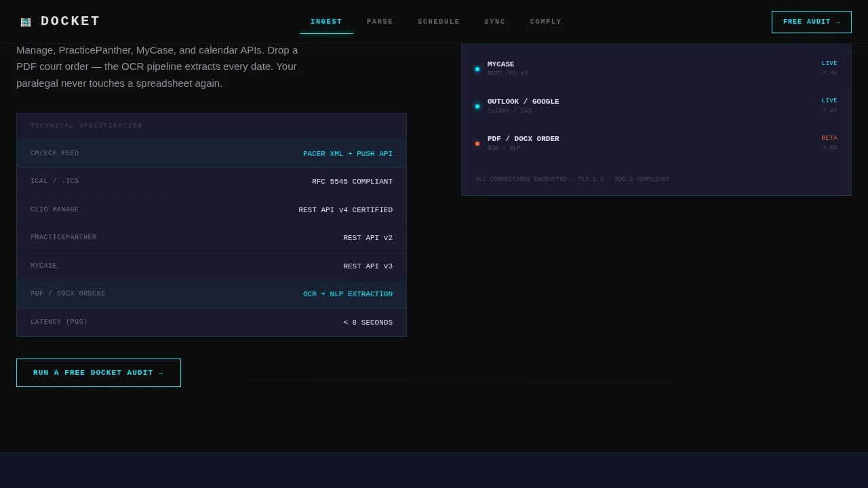868x488 pixels.
Task: Click the BETA badge on PDF / DOCX row
Action: tap(829, 138)
